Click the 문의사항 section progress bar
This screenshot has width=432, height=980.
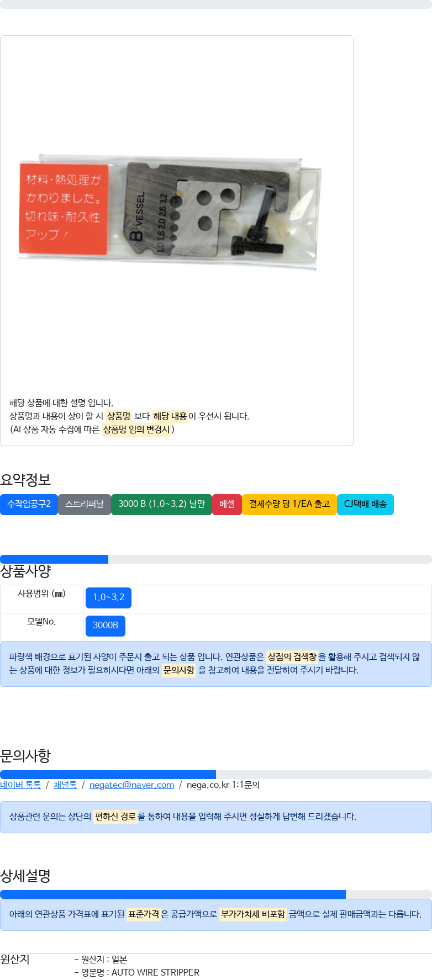click(x=216, y=775)
